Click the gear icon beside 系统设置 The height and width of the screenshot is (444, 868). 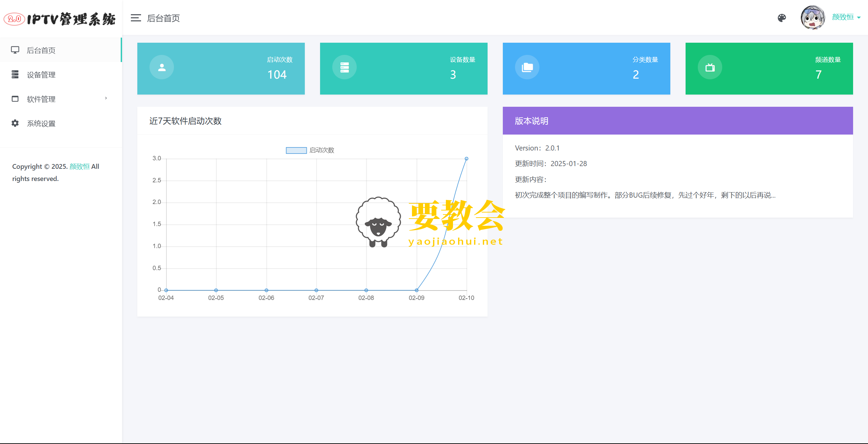[15, 123]
